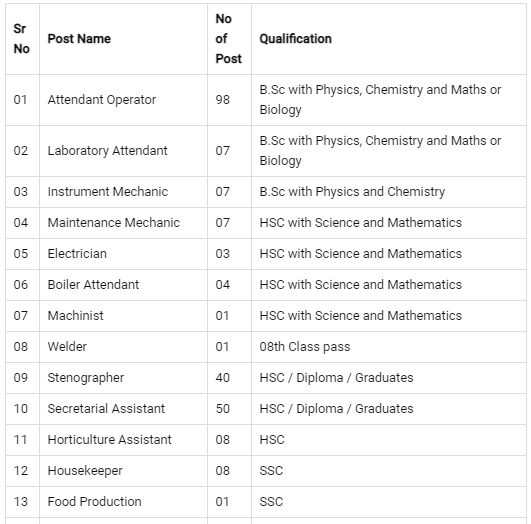Image resolution: width=531 pixels, height=524 pixels.
Task: Click the Post Name column header
Action: (79, 39)
